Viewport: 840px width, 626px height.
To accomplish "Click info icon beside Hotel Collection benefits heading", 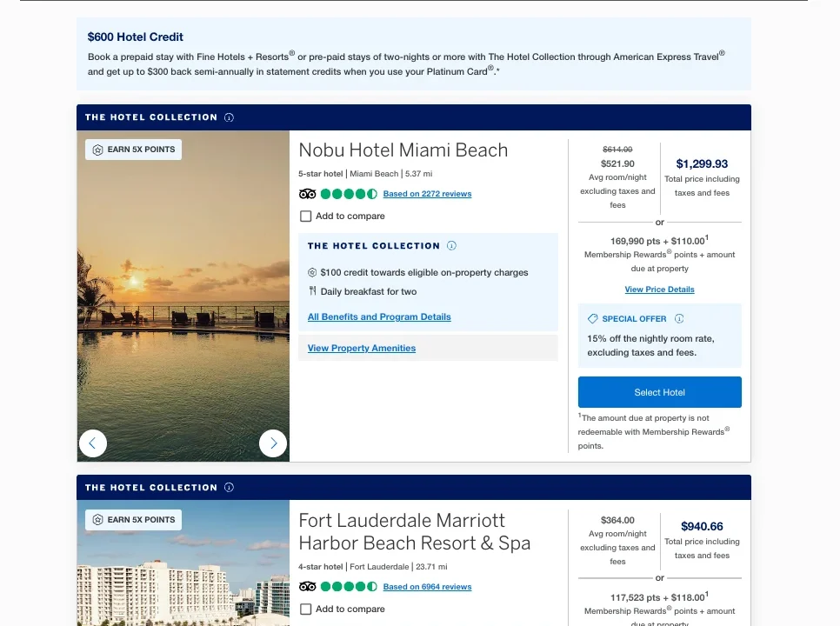I will tap(451, 246).
